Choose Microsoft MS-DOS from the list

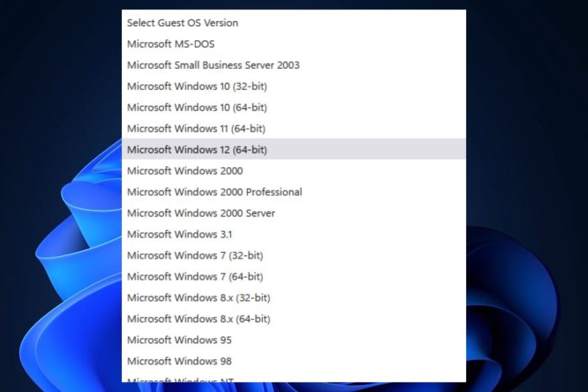(x=294, y=44)
